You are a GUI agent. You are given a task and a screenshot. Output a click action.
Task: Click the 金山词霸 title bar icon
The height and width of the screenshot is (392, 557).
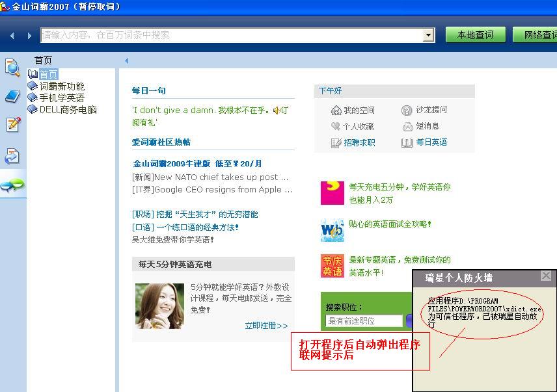5,6
